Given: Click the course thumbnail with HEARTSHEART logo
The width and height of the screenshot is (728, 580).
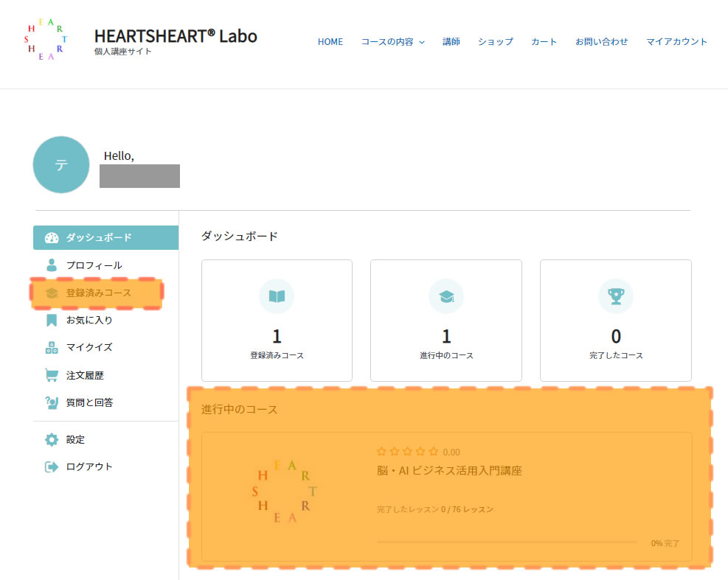Looking at the screenshot, I should click(284, 491).
